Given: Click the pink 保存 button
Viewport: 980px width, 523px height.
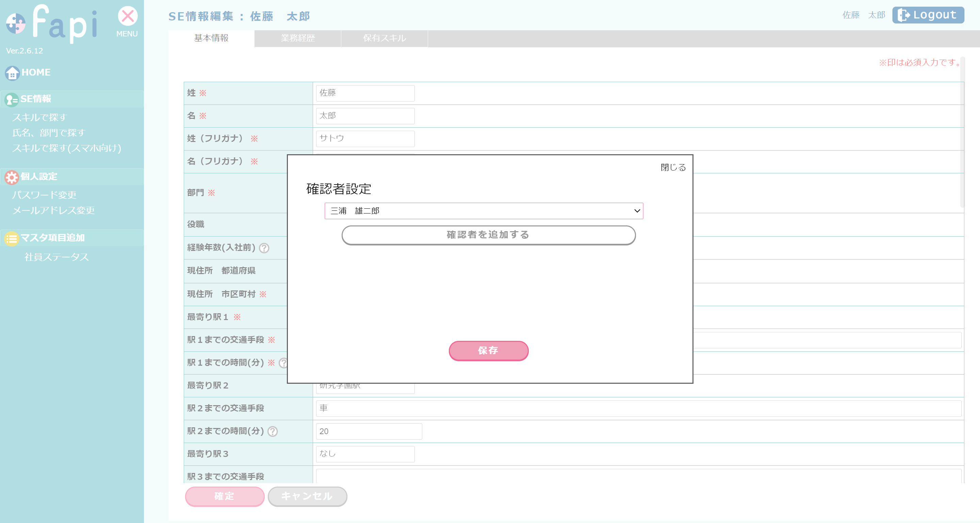Looking at the screenshot, I should pos(488,351).
